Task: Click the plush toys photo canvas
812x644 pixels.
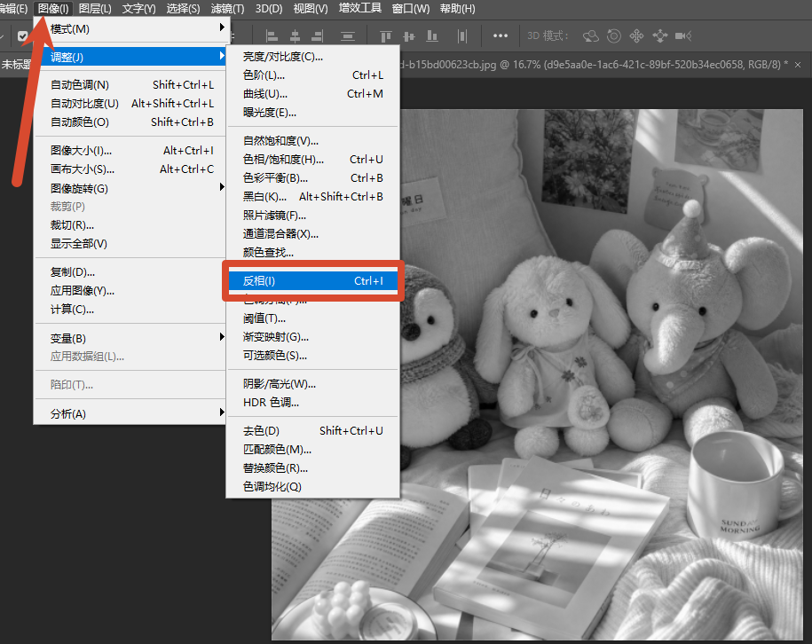Action: 601,374
